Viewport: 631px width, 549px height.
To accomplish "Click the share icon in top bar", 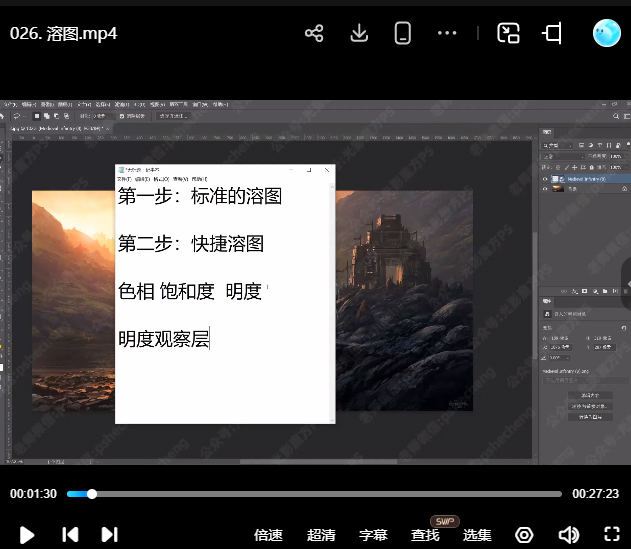I will click(314, 33).
